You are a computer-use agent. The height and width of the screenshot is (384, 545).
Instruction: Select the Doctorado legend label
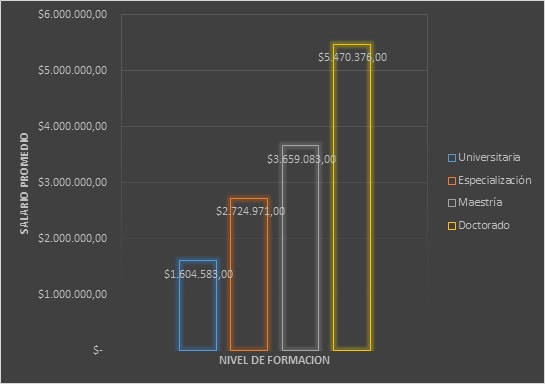click(x=484, y=225)
